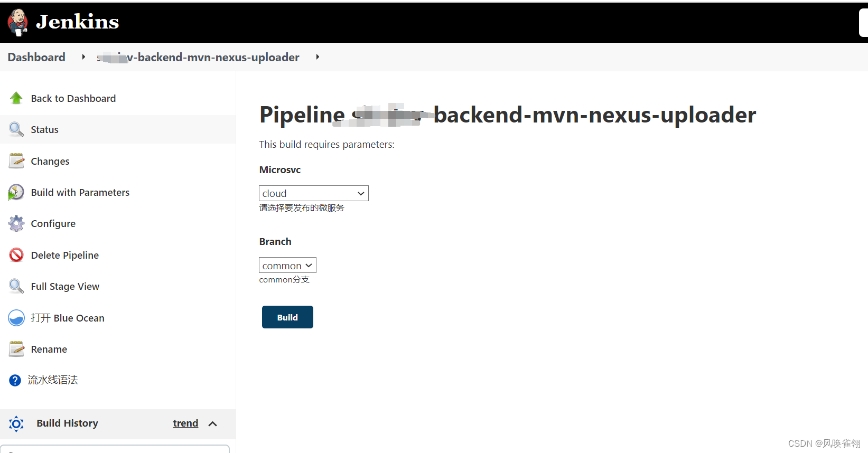
Task: Open the Branch dropdown showing common
Action: click(x=287, y=265)
